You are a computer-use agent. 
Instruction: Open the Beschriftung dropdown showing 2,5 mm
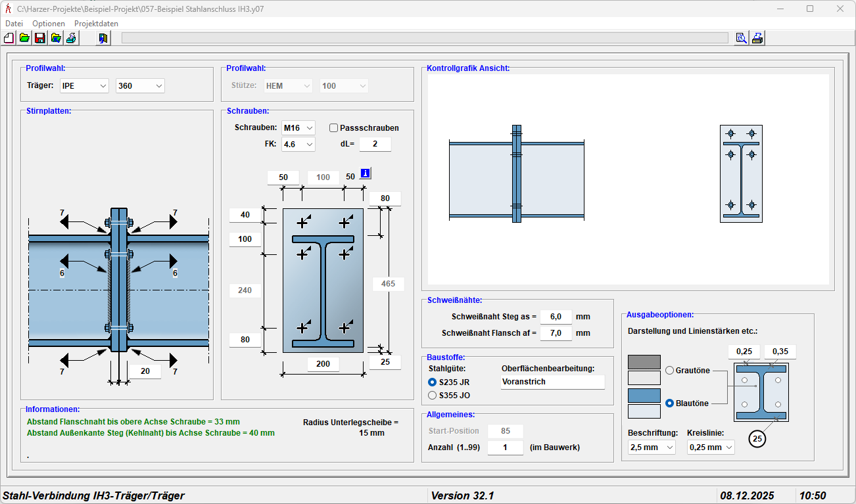[652, 447]
